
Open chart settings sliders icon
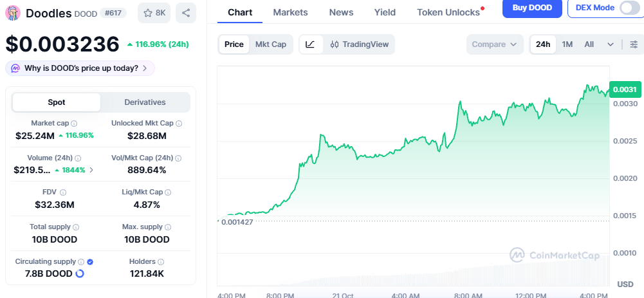(x=634, y=44)
